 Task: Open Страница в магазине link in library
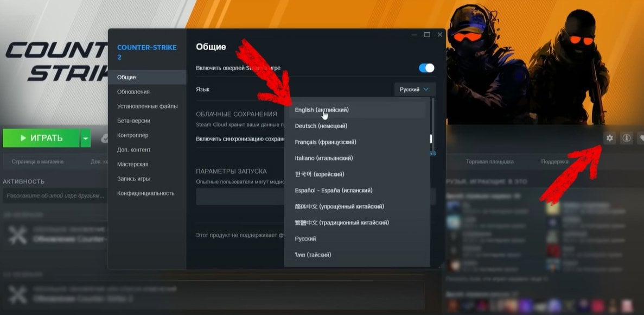point(38,162)
